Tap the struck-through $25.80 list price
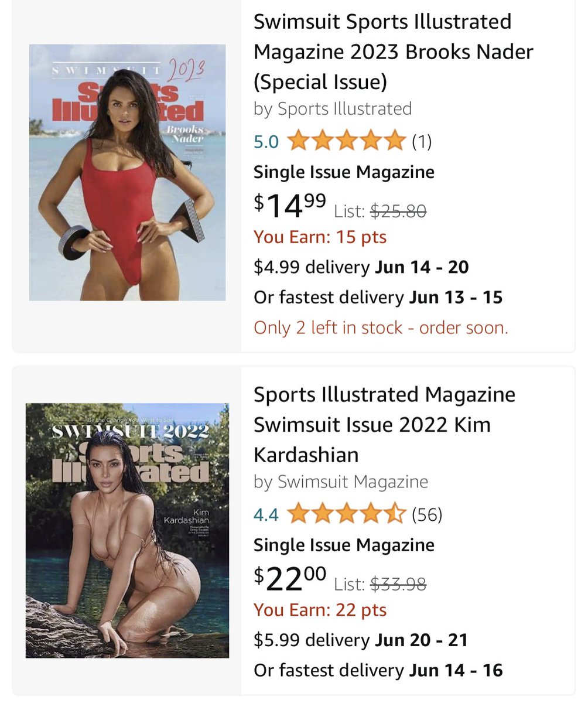Image resolution: width=588 pixels, height=703 pixels. click(399, 210)
